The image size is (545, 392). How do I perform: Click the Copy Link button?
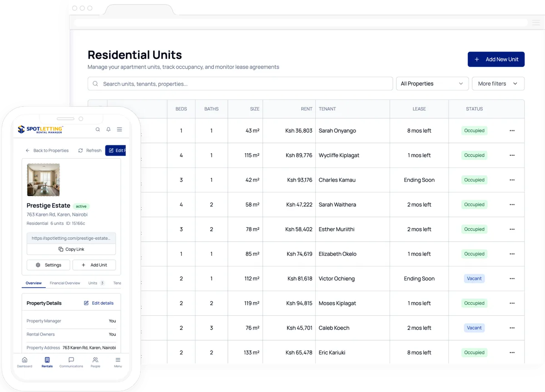pos(71,249)
